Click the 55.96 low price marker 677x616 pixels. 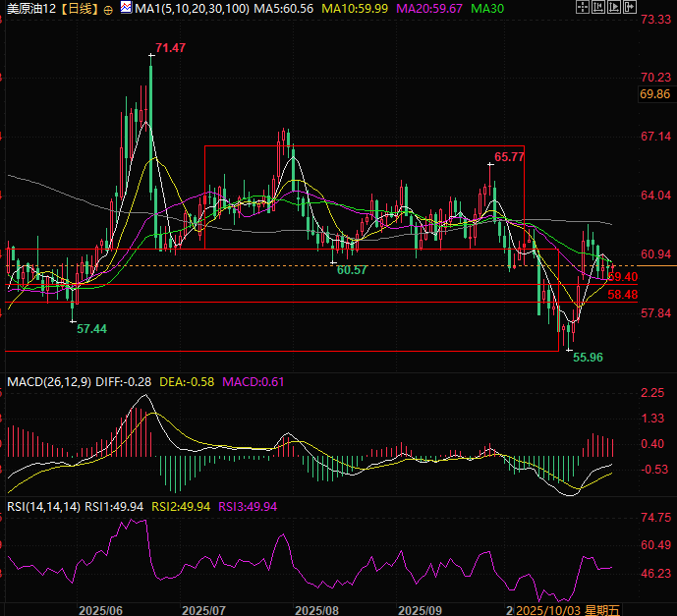[x=589, y=358]
